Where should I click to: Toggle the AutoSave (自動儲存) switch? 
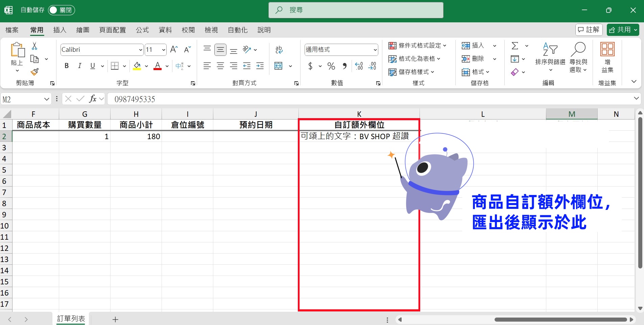[61, 10]
